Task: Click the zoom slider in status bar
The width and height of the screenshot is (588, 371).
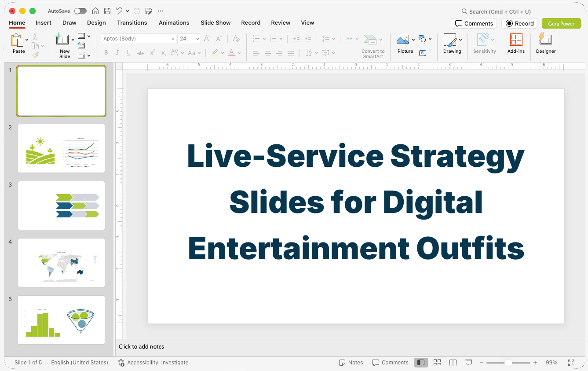Action: tap(508, 363)
